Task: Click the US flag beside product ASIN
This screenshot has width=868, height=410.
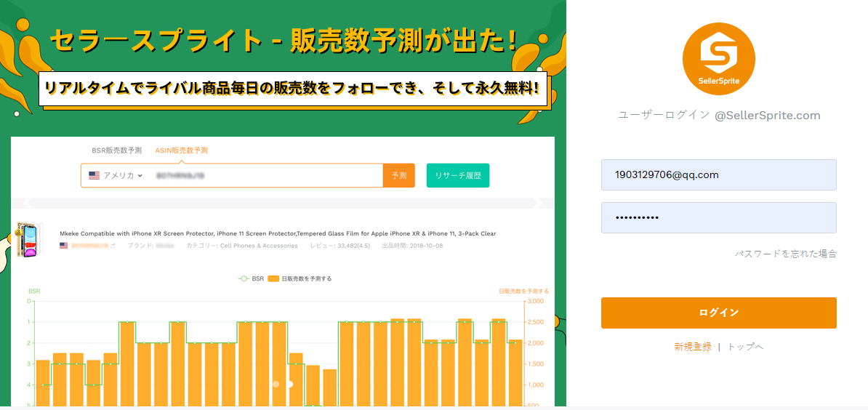Action: (64, 245)
